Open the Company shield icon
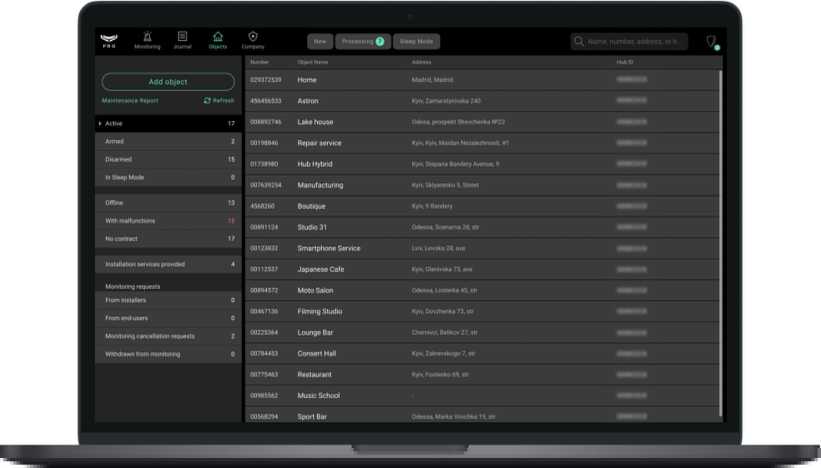821x468 pixels. [253, 37]
